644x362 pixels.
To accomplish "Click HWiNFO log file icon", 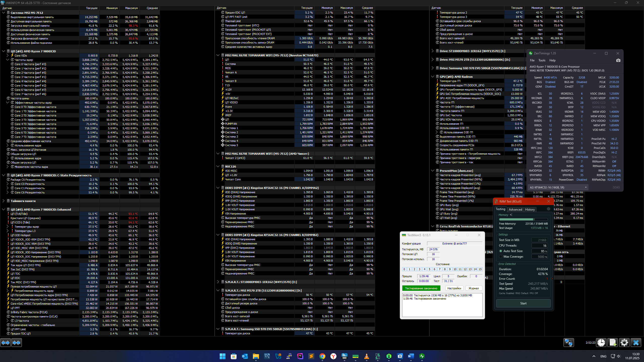I will point(613,343).
